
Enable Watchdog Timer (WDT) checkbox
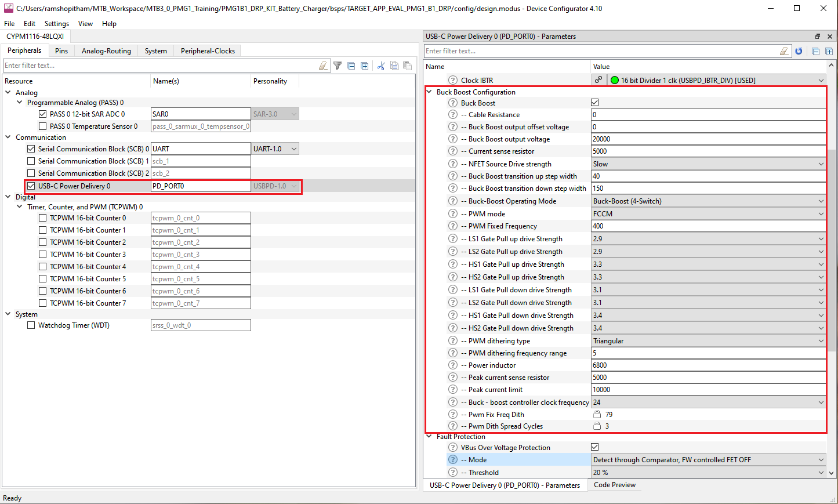[31, 325]
